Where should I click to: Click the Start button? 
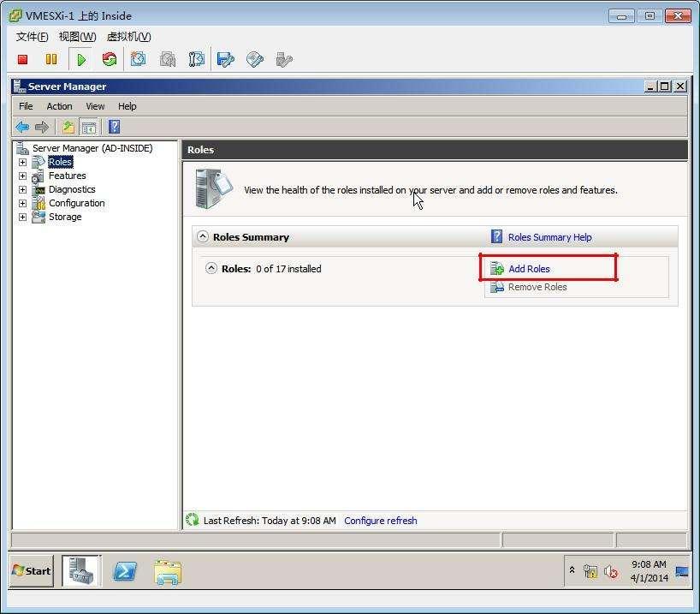point(32,570)
